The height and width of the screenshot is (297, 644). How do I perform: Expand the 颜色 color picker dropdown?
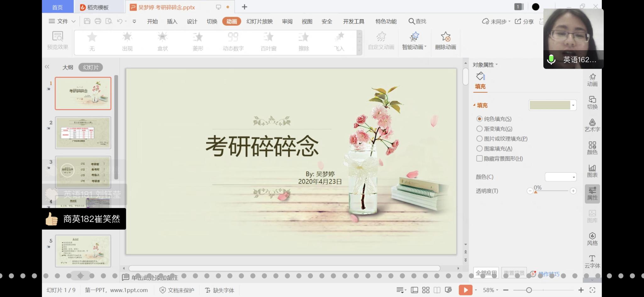574,177
